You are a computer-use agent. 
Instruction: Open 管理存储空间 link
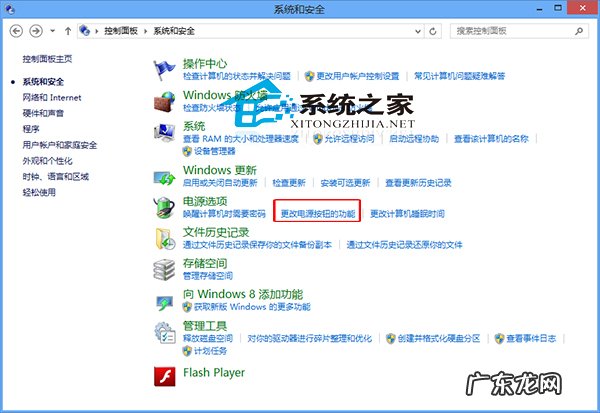207,276
